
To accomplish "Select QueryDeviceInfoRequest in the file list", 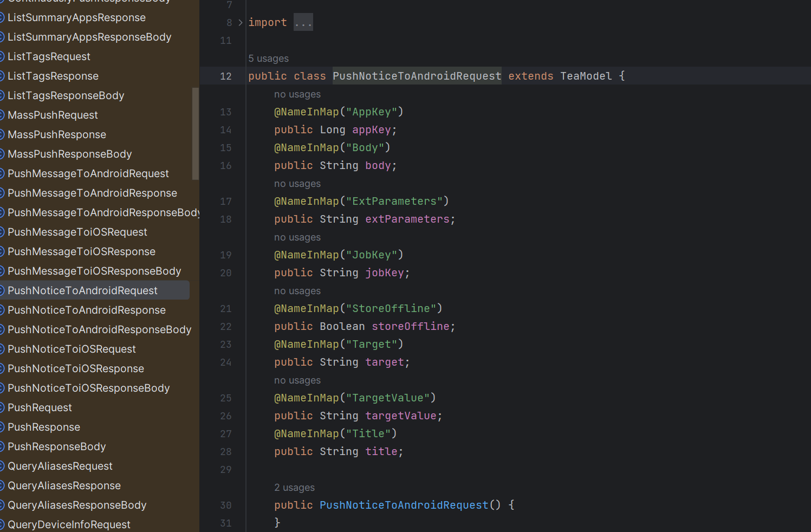I will coord(69,524).
